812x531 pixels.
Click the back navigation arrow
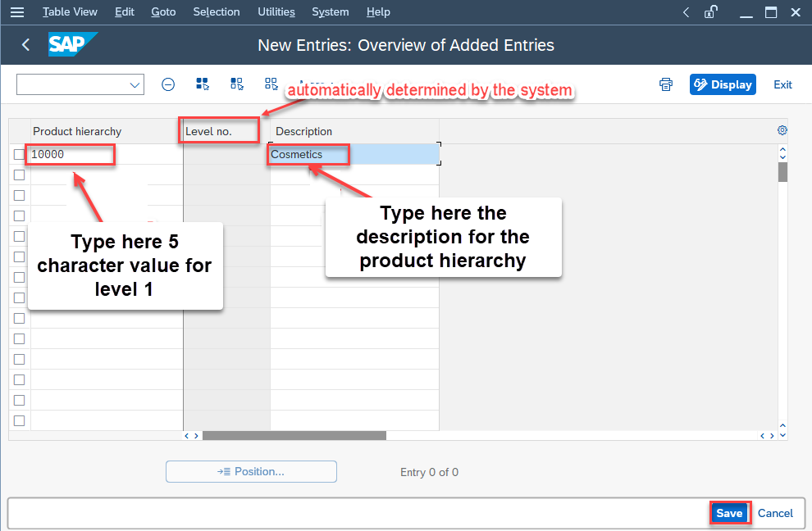pyautogui.click(x=25, y=45)
